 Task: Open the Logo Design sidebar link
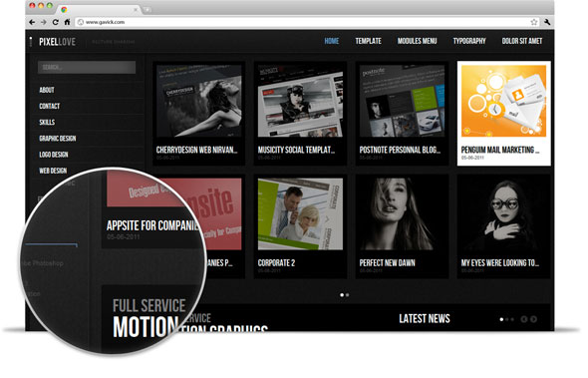click(x=54, y=155)
